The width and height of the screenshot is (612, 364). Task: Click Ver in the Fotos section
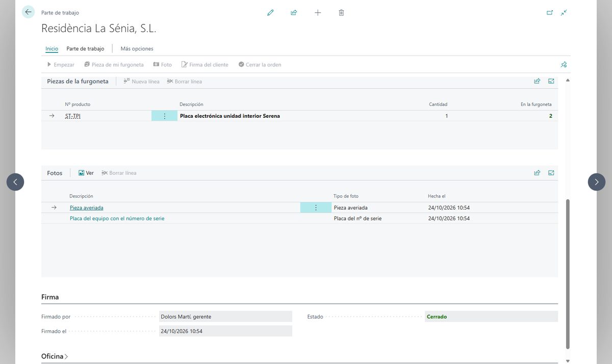(x=86, y=173)
